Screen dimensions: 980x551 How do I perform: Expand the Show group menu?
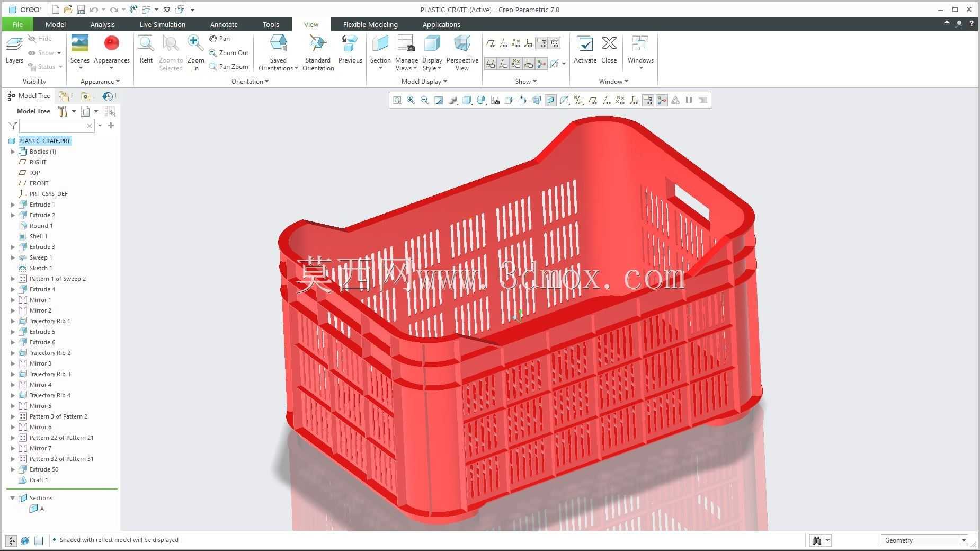coord(526,81)
